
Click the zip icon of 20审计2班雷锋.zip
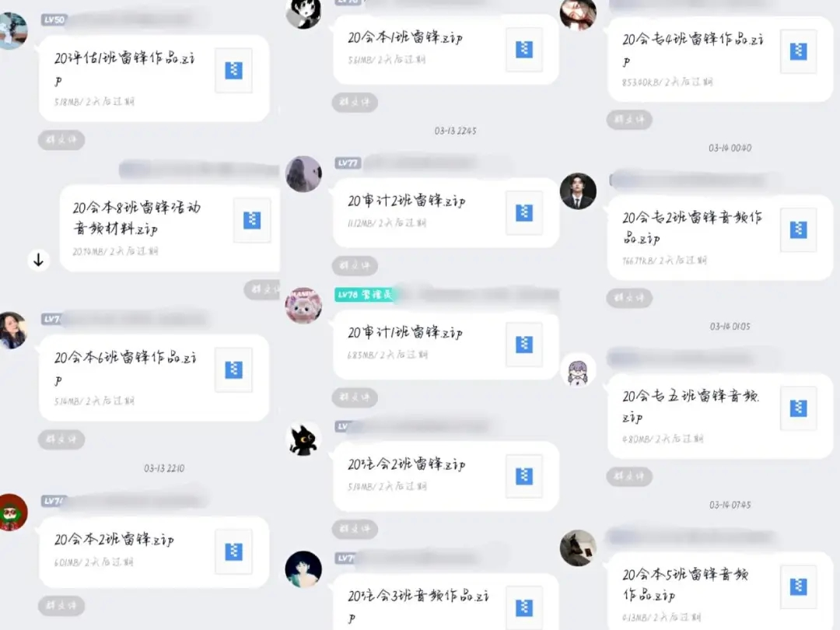[x=524, y=212]
